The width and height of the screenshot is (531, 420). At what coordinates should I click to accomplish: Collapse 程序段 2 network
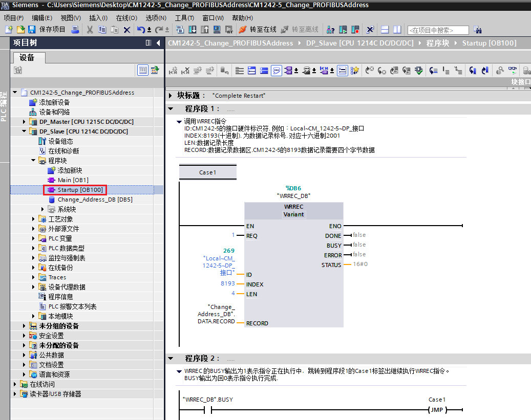coord(171,358)
